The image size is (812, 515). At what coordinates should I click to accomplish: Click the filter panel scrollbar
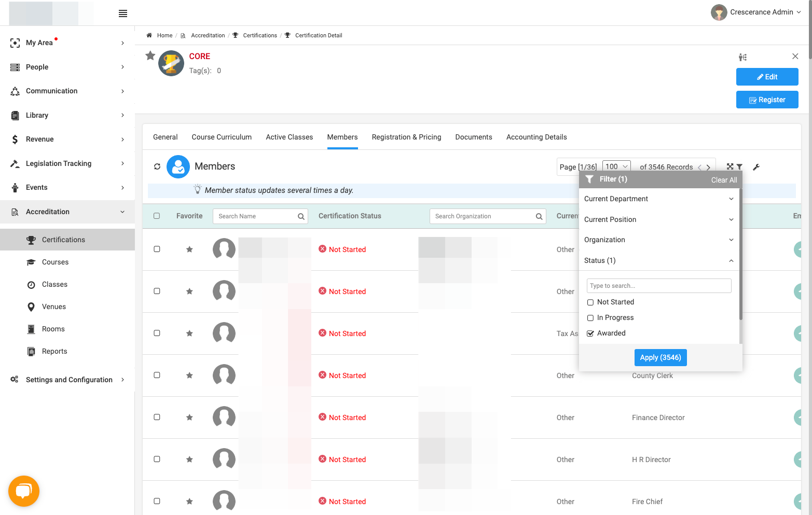coord(741,254)
